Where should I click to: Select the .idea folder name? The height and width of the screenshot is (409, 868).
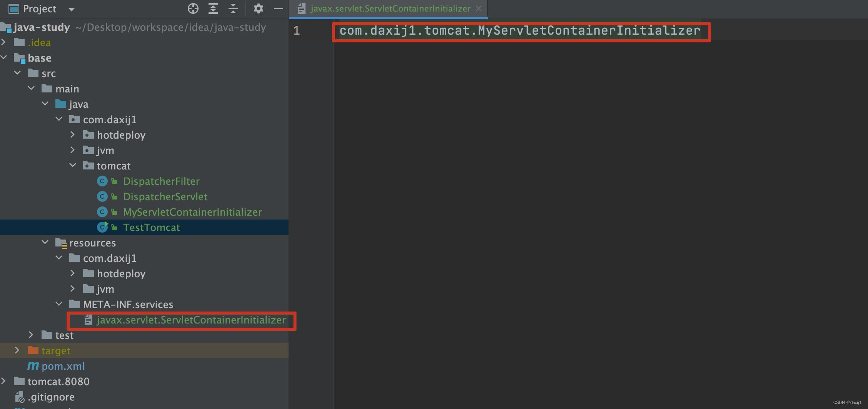(x=39, y=42)
